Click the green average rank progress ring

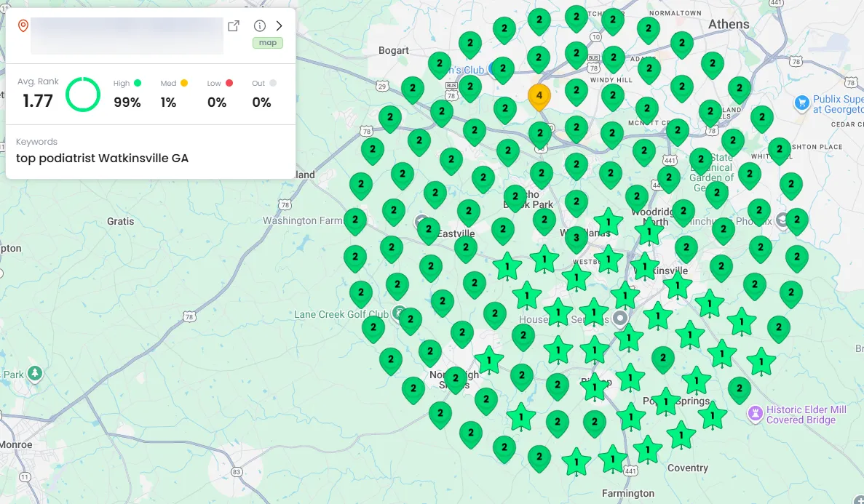click(83, 95)
